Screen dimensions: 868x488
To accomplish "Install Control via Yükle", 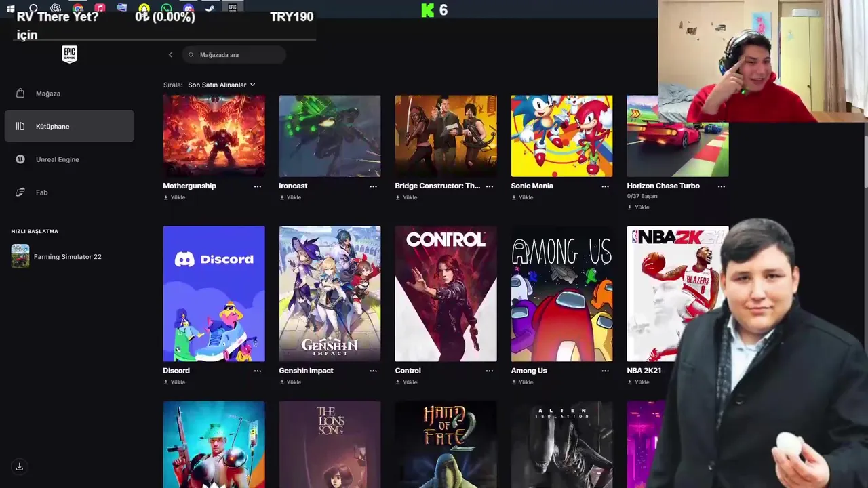I will [406, 382].
